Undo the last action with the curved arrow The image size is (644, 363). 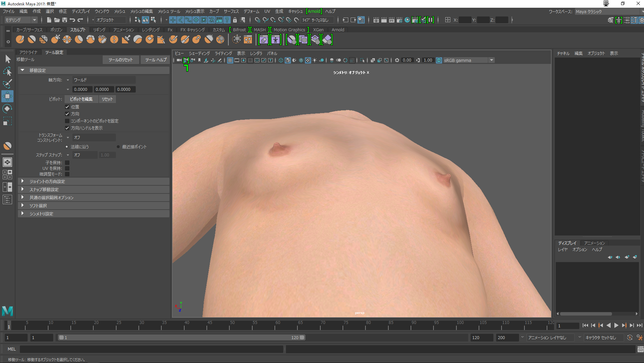pyautogui.click(x=72, y=20)
